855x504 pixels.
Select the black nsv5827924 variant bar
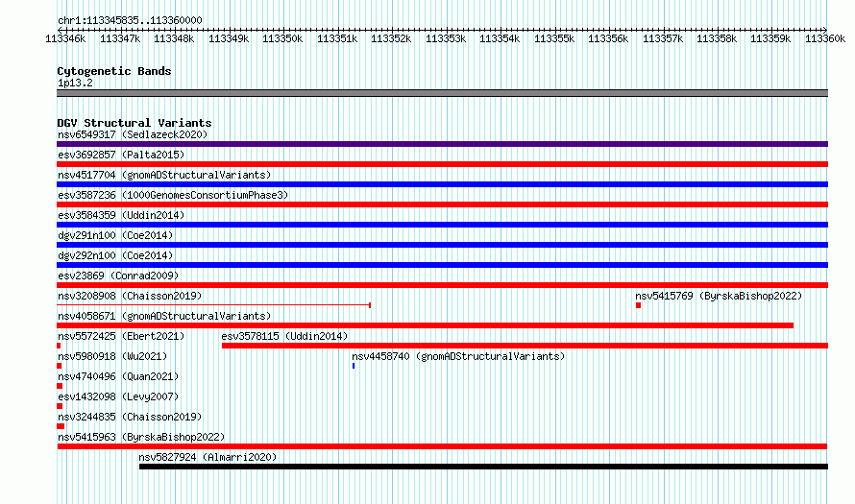click(483, 467)
